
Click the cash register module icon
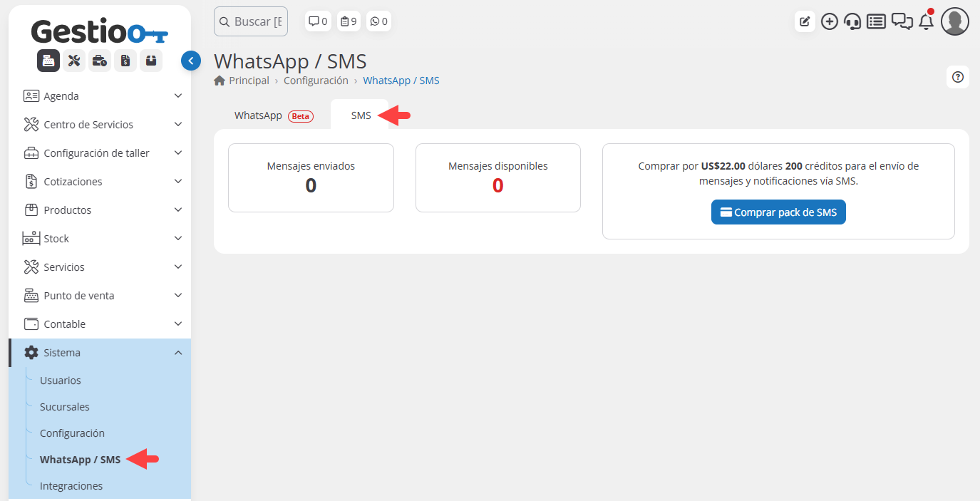point(48,61)
